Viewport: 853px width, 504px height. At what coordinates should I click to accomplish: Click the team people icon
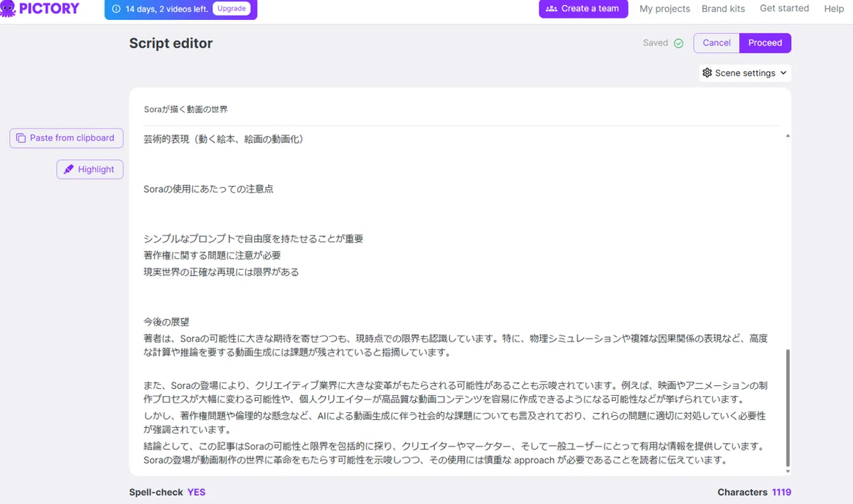(551, 9)
